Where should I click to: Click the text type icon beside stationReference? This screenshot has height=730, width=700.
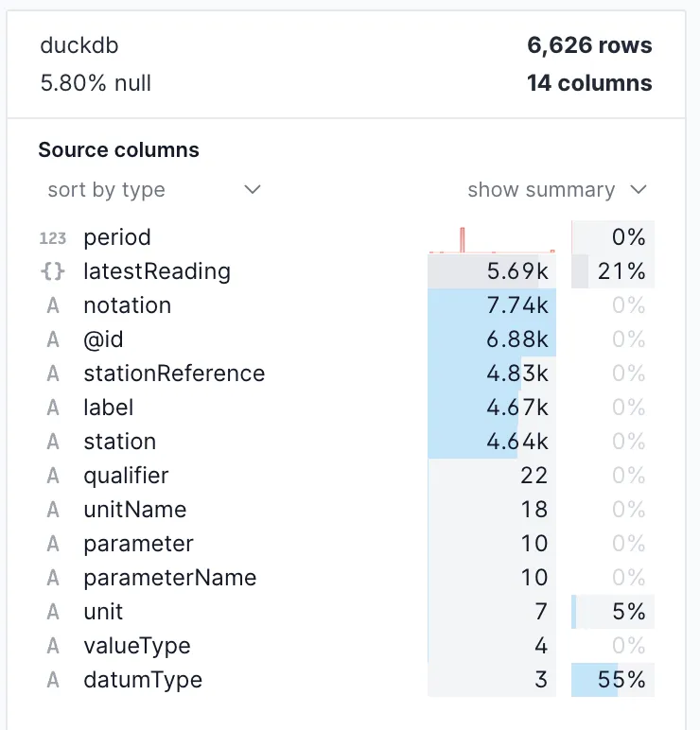[x=53, y=374]
